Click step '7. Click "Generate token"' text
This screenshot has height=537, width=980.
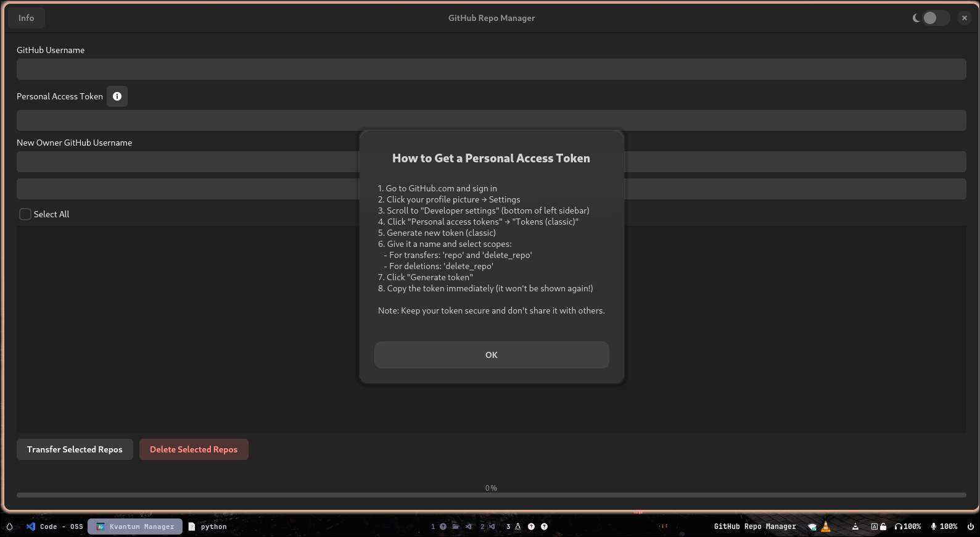click(x=426, y=277)
